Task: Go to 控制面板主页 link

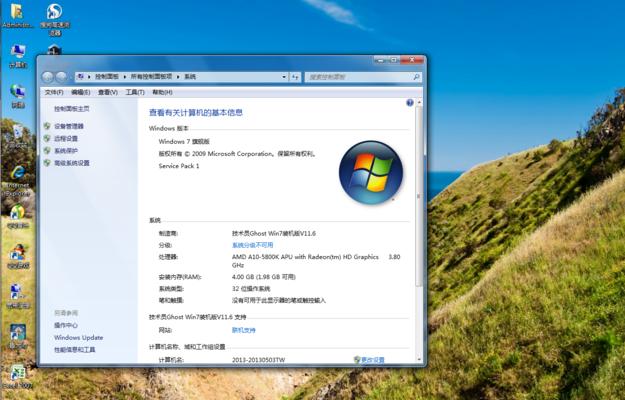Action: point(72,109)
